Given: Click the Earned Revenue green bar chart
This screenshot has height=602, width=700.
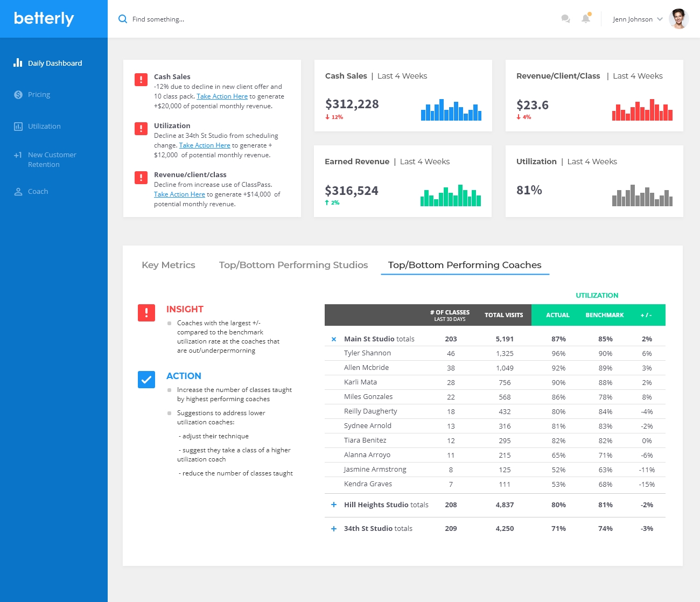Looking at the screenshot, I should pos(451,196).
